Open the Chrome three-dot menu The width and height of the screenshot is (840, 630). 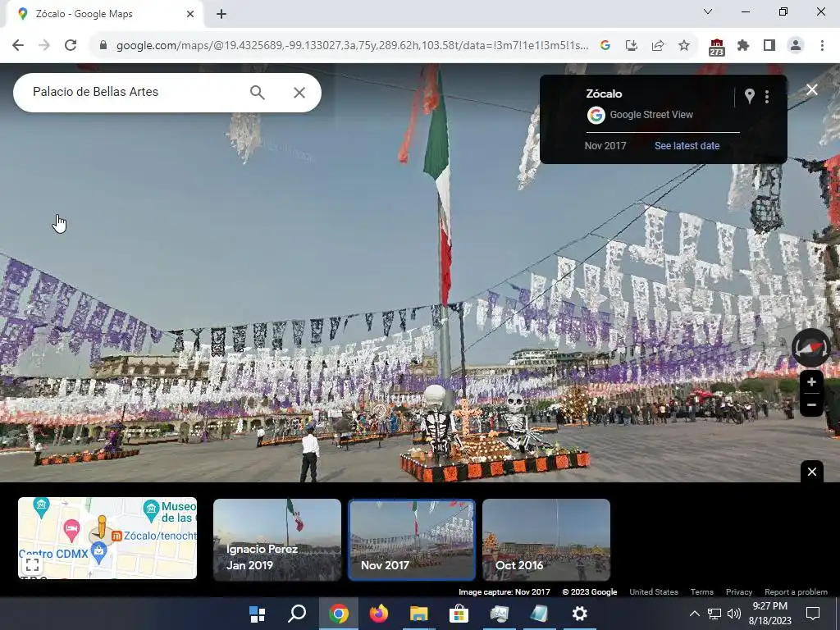tap(822, 46)
